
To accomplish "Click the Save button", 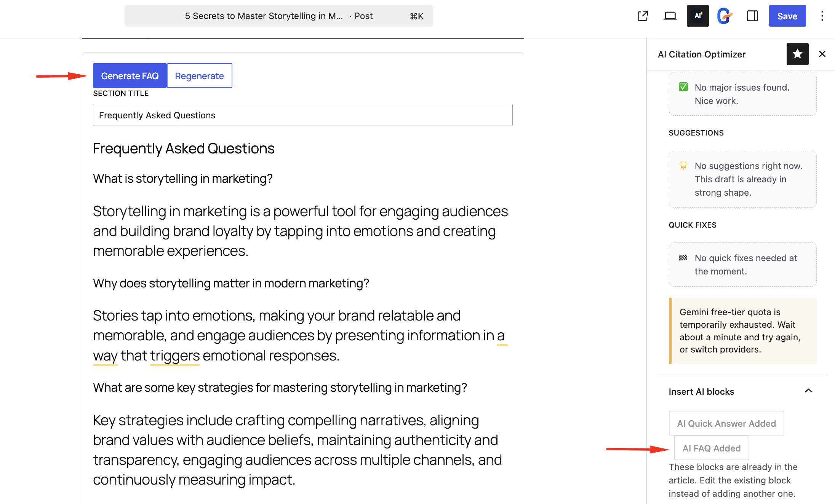I will (x=787, y=16).
